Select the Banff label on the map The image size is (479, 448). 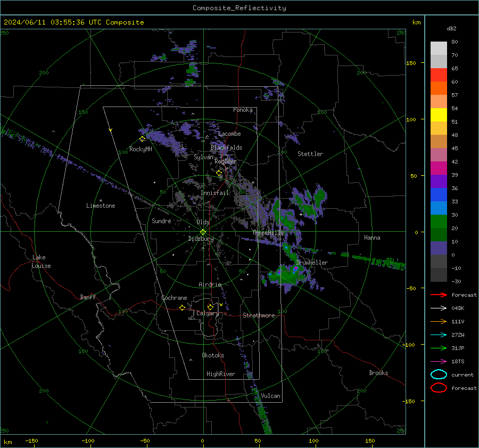pyautogui.click(x=88, y=297)
